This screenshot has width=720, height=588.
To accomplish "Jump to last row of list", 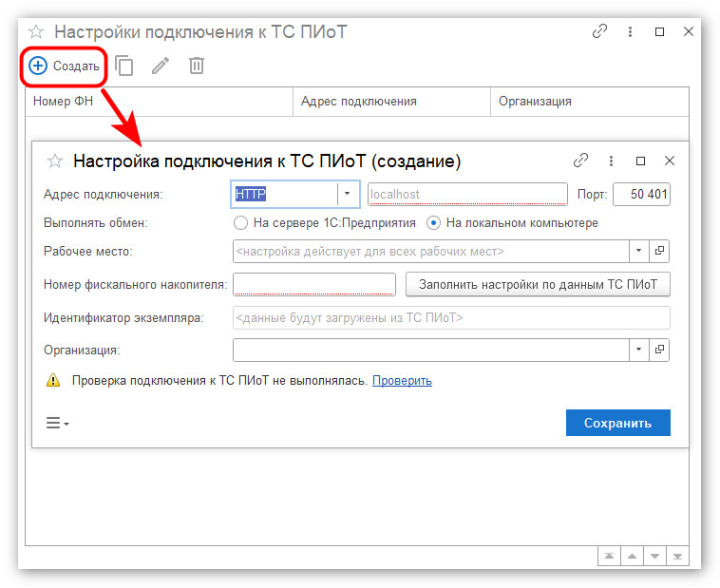I will [x=677, y=557].
